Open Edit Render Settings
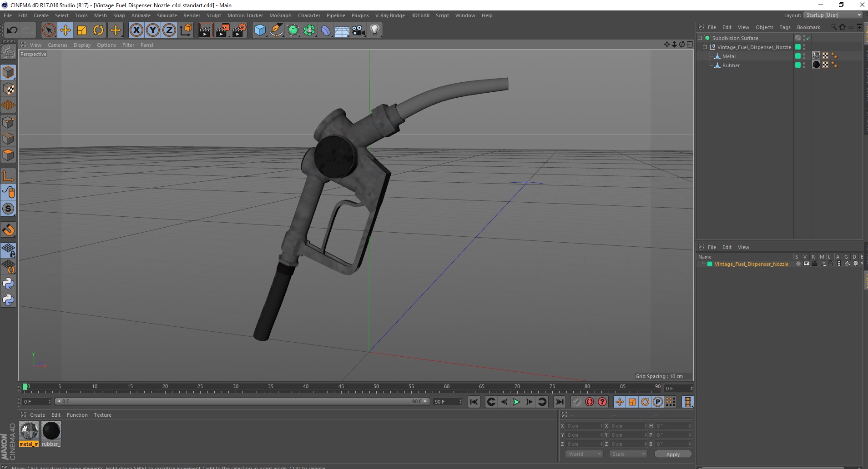Screen dimensions: 868x469 click(239, 30)
